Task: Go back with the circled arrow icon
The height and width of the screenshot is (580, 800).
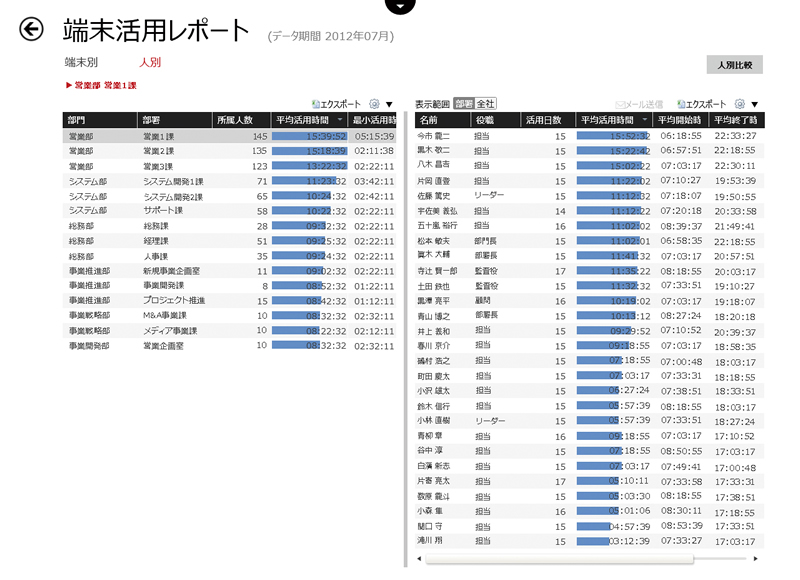Action: [x=31, y=29]
